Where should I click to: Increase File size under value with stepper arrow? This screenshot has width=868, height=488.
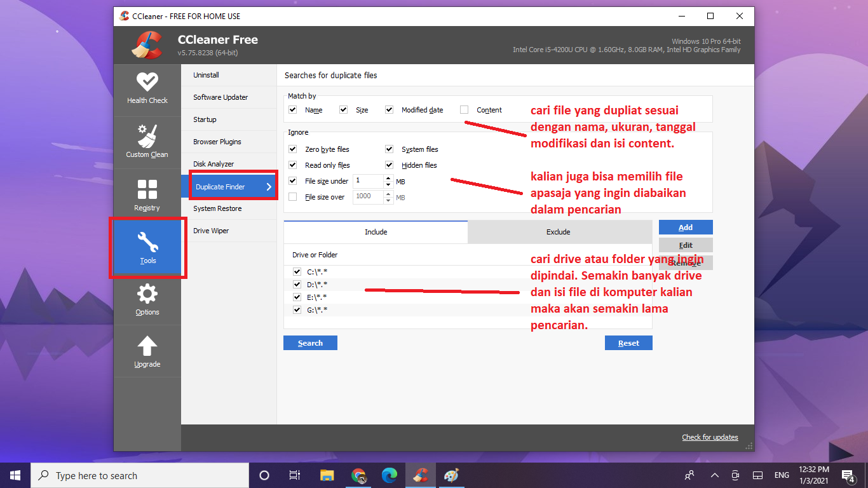[x=388, y=177]
